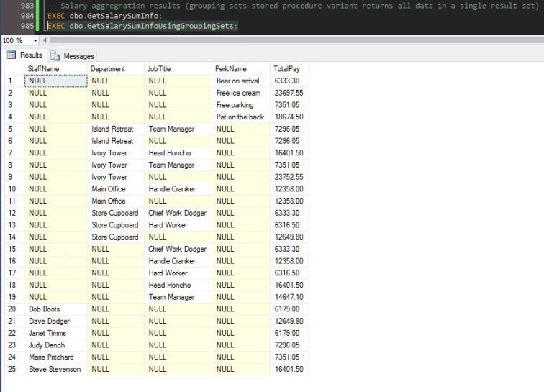Click 'Main Office' in row 11
The width and height of the screenshot is (544, 392).
coord(116,201)
